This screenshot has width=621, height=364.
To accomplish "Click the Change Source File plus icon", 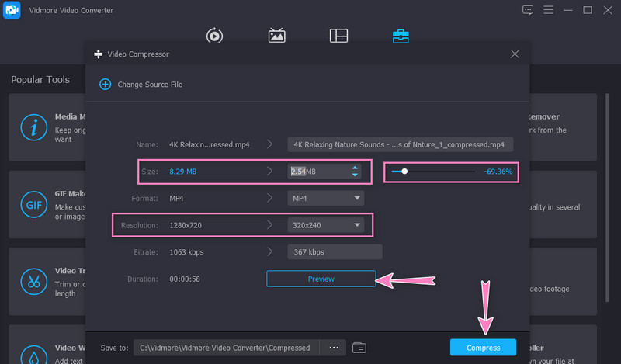I will point(105,84).
